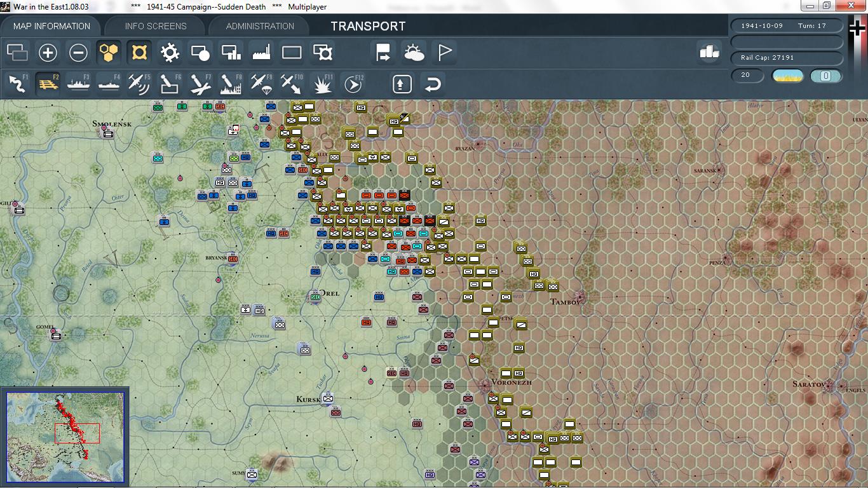Select the SEC unit at Bryansk
Viewport: 868px width, 488px height.
233,259
